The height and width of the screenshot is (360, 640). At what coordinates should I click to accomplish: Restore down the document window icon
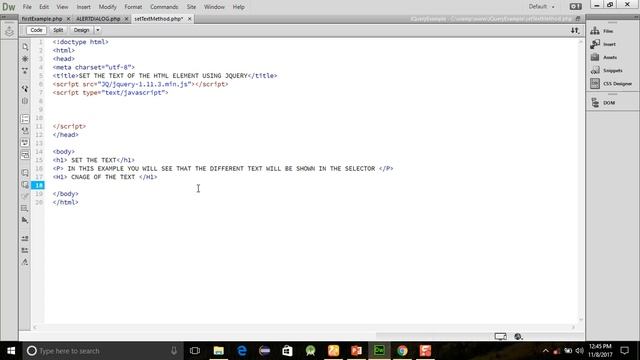[578, 19]
